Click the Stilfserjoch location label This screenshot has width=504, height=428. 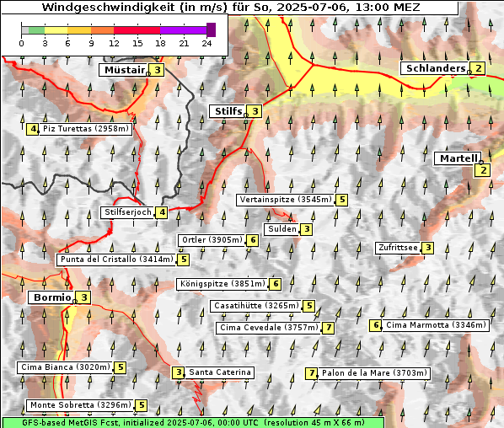click(x=127, y=212)
